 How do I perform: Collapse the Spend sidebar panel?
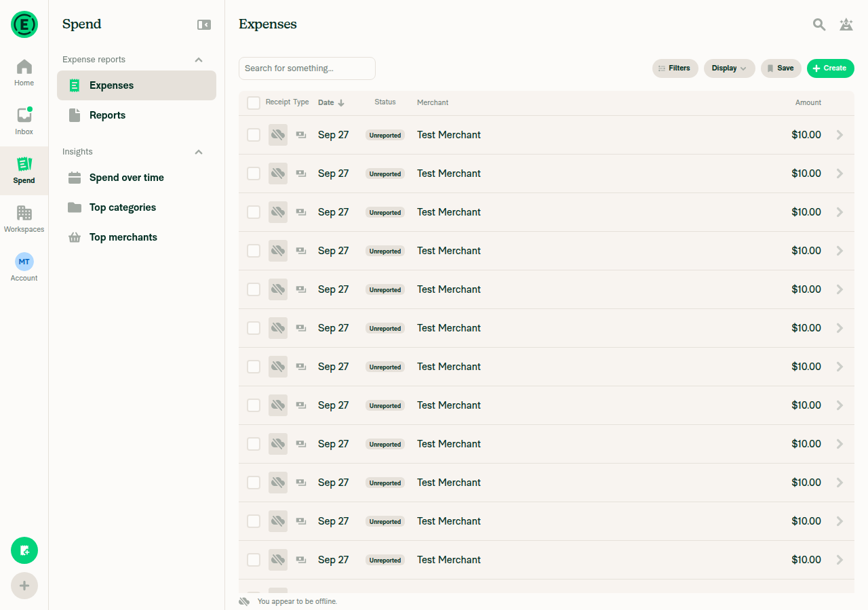[x=204, y=24]
